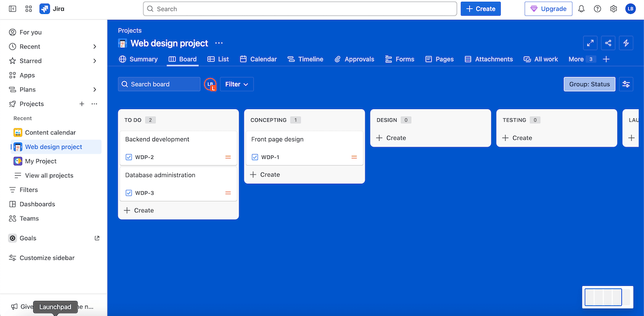Viewport: 644px width, 316px height.
Task: Switch to the Calendar tab
Action: [258, 59]
